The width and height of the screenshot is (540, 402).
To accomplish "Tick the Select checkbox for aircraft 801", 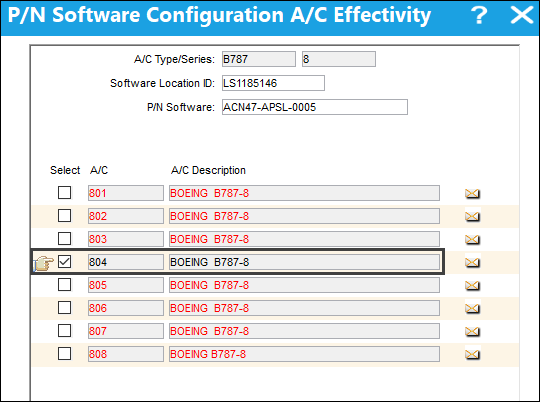I will (64, 193).
